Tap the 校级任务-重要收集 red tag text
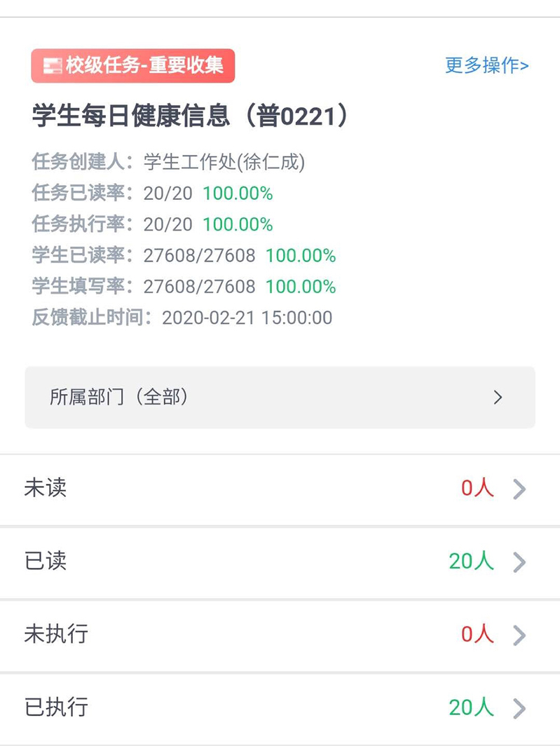The width and height of the screenshot is (560, 746). point(144,66)
